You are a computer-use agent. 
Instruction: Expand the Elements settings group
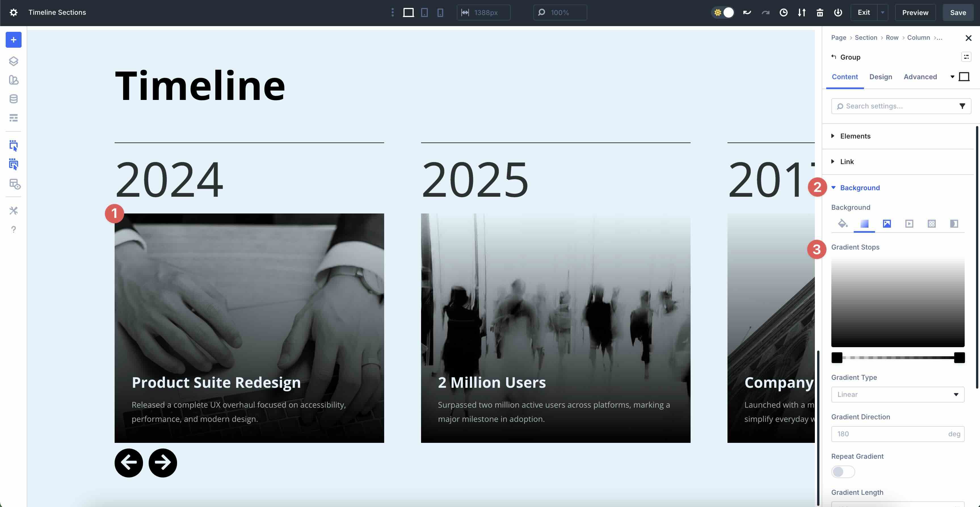pos(855,136)
